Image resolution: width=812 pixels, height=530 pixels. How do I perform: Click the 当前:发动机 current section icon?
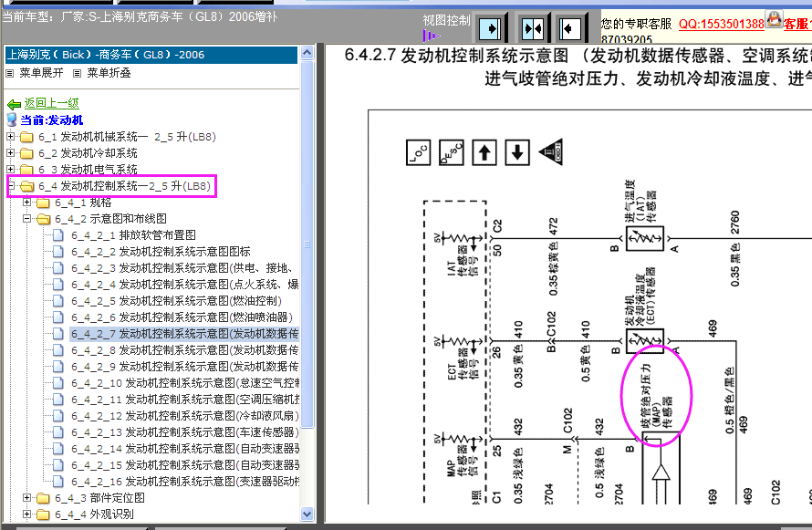point(11,120)
